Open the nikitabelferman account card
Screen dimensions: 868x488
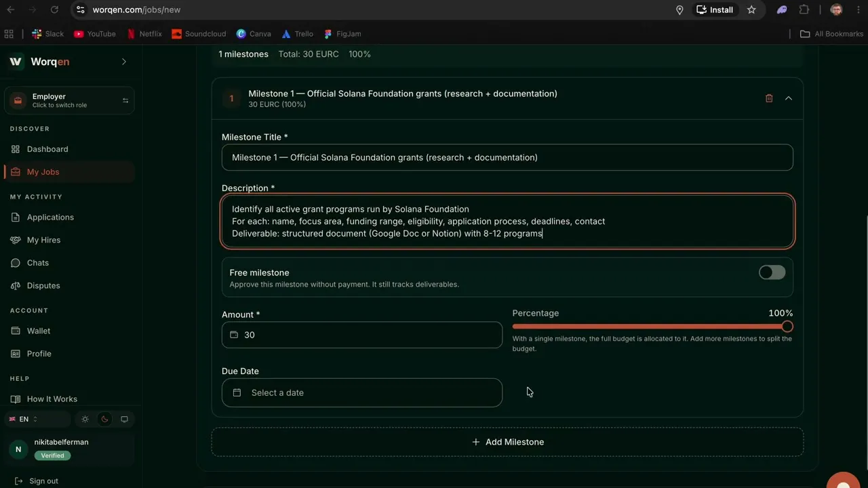(x=69, y=449)
